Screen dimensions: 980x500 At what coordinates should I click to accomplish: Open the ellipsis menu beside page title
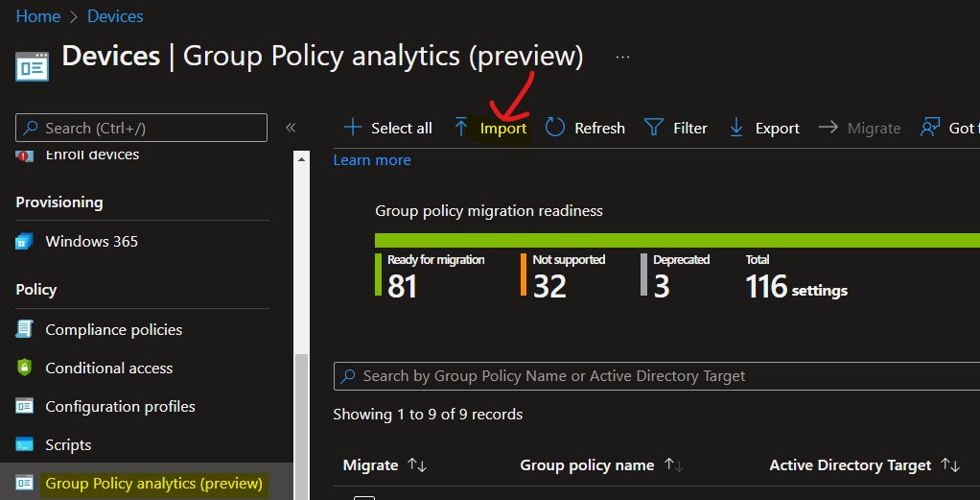(x=622, y=57)
